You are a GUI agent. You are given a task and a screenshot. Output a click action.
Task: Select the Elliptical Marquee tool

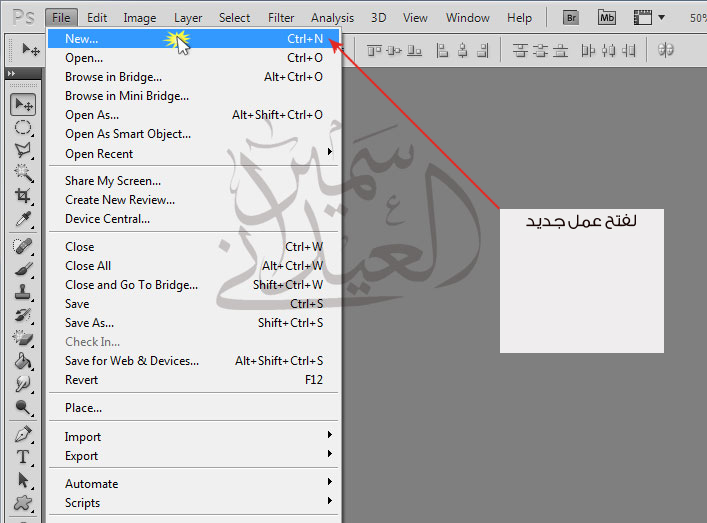pyautogui.click(x=23, y=128)
